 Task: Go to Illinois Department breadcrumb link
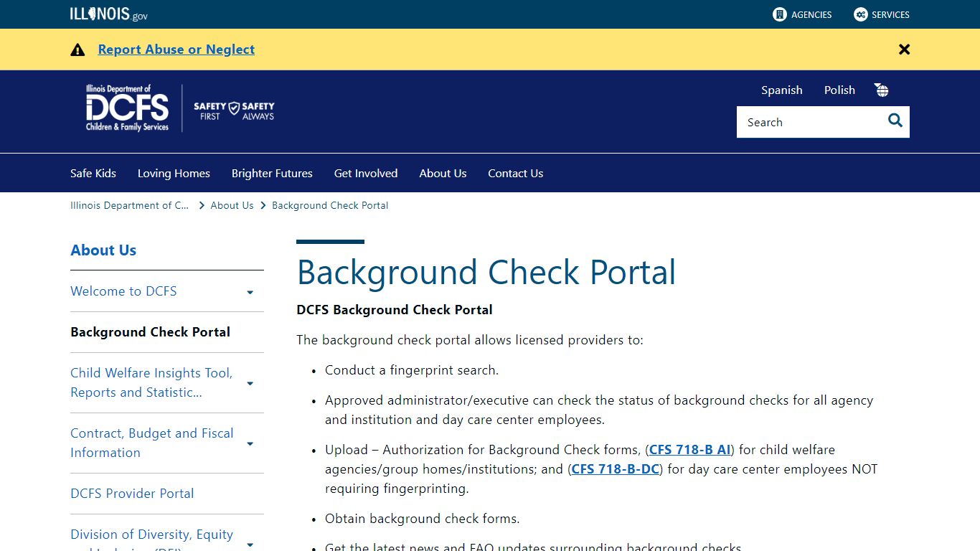pos(129,205)
